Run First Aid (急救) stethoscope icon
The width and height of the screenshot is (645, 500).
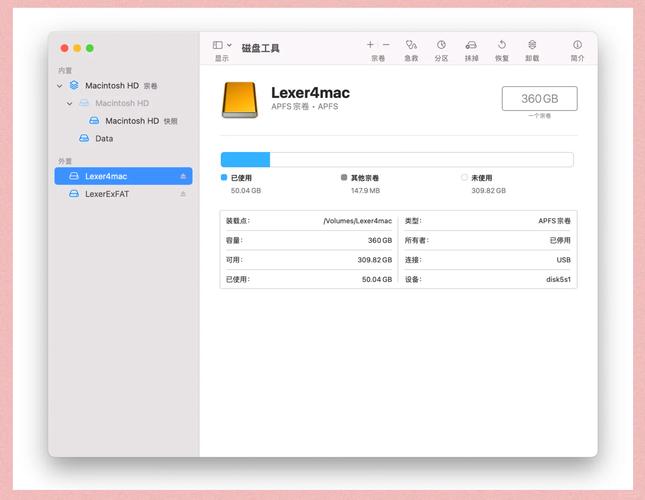[411, 44]
